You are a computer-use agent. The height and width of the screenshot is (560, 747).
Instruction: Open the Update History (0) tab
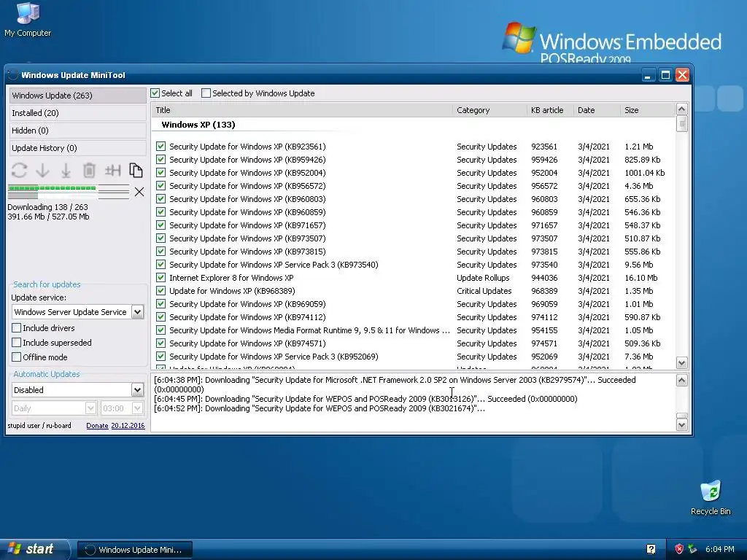77,148
